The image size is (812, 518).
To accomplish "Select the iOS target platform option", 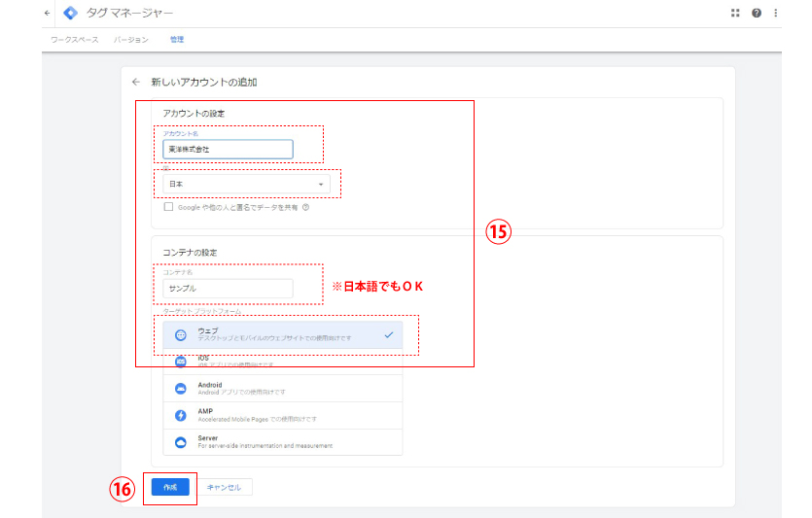I will pos(282,362).
